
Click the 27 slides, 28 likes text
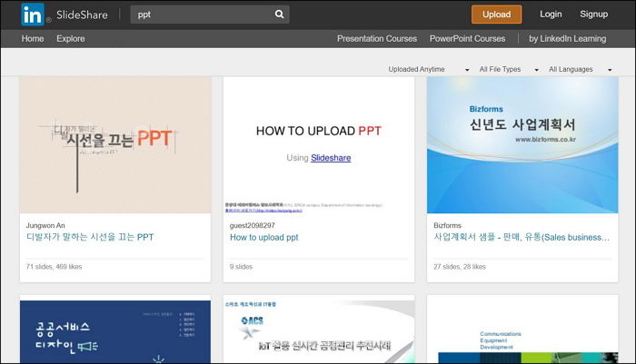460,267
